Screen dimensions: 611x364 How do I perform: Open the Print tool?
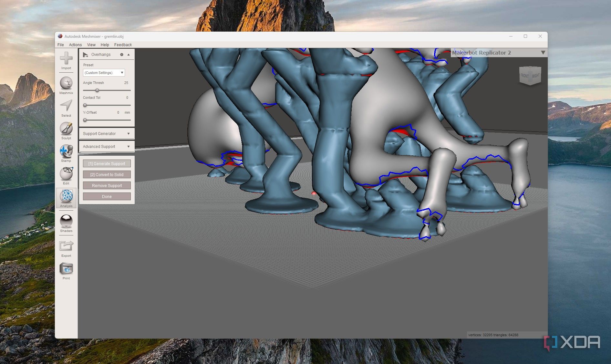(x=66, y=271)
